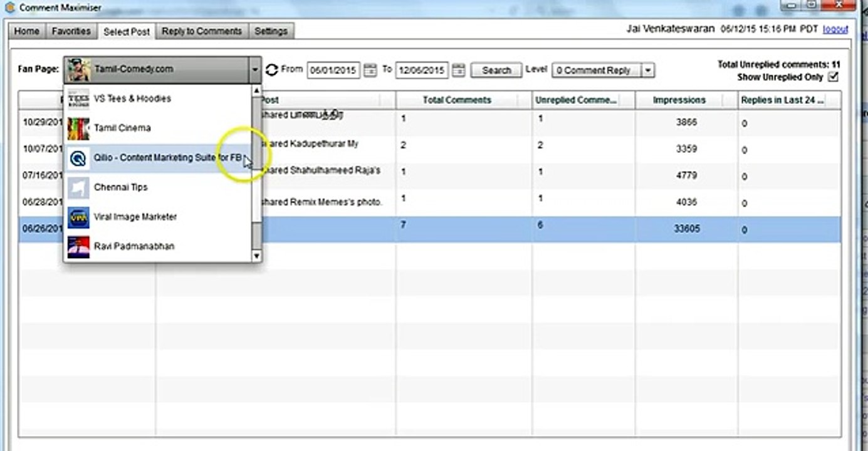Viewport: 868px width, 451px height.
Task: Click the fan page list scroll down arrow
Action: 256,256
